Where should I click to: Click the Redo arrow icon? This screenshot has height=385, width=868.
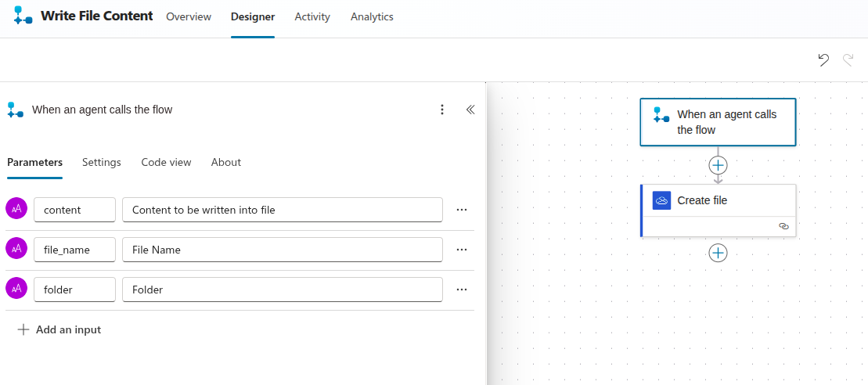pyautogui.click(x=848, y=60)
